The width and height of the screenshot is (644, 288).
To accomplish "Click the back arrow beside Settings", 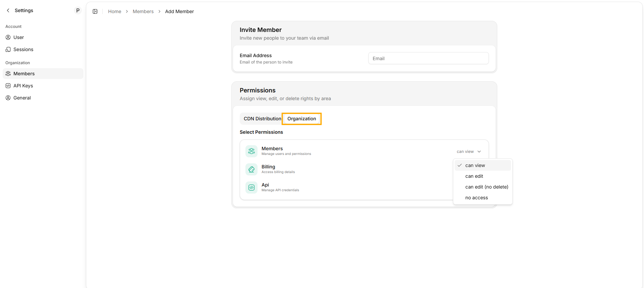I will (8, 10).
